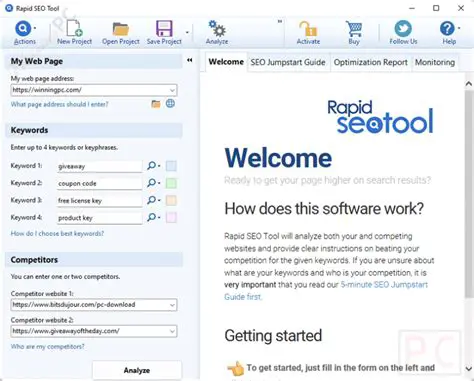Open the SEO Jumpstart Guide tab

pyautogui.click(x=288, y=62)
